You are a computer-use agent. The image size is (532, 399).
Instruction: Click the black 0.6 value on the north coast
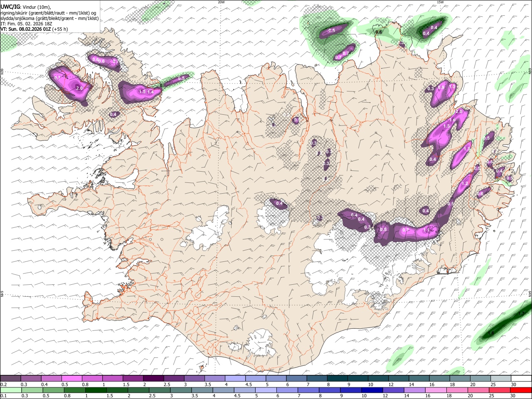(379, 32)
